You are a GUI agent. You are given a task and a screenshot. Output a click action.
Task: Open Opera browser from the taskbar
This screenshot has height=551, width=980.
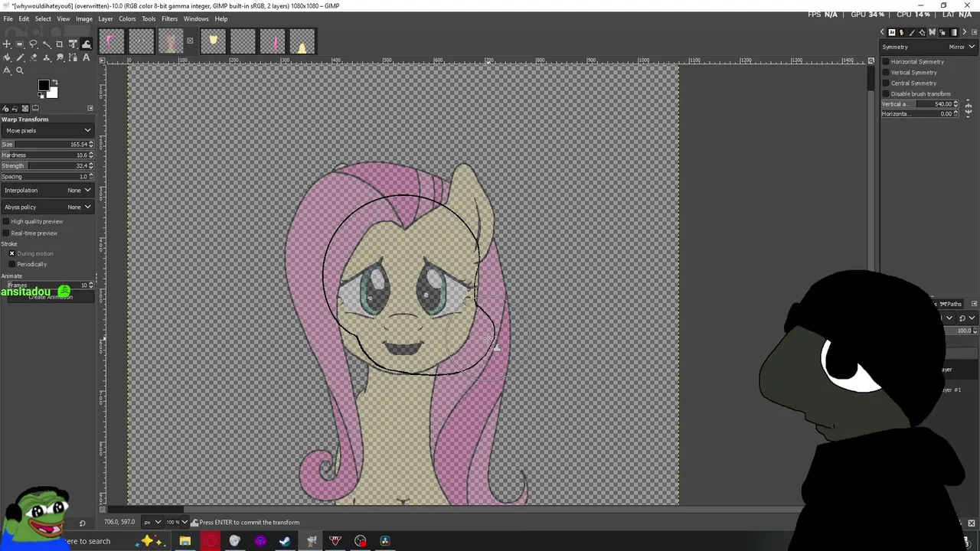(211, 541)
